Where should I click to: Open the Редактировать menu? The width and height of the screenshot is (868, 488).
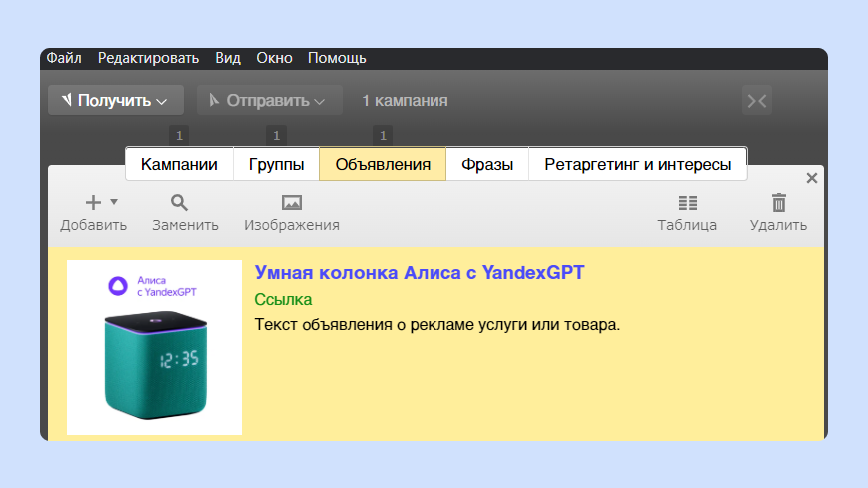(x=148, y=58)
